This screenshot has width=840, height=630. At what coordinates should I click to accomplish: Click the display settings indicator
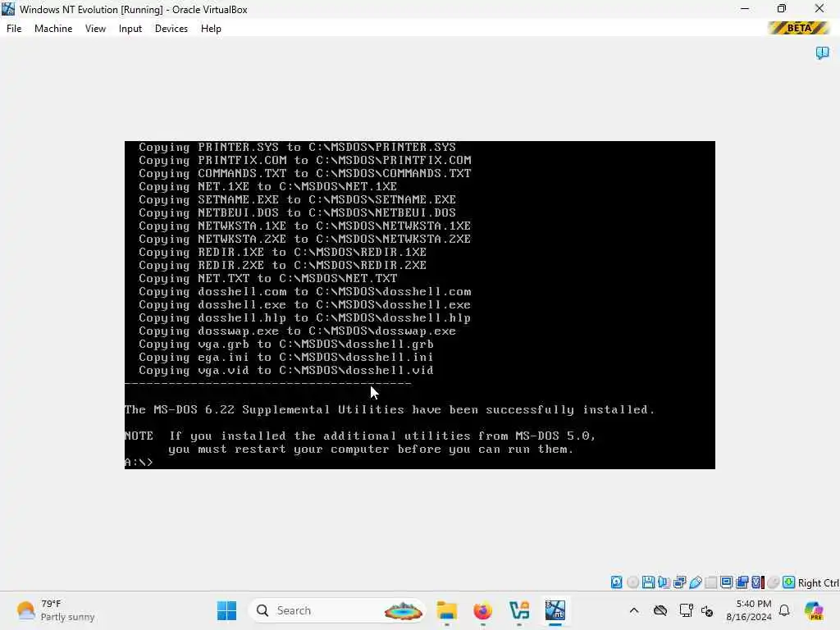[727, 582]
